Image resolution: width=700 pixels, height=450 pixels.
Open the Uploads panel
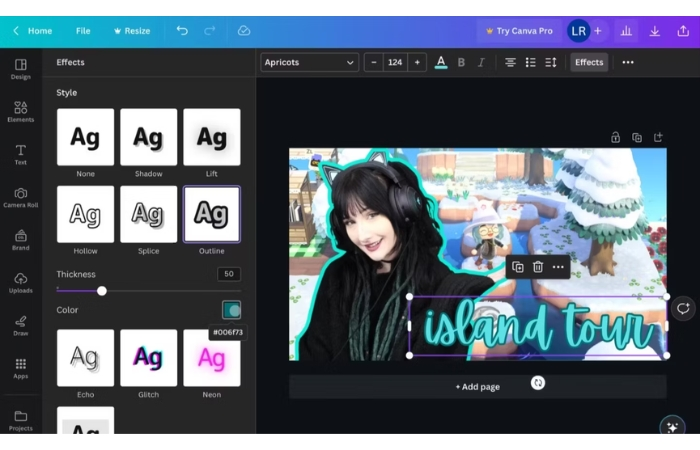click(x=21, y=283)
